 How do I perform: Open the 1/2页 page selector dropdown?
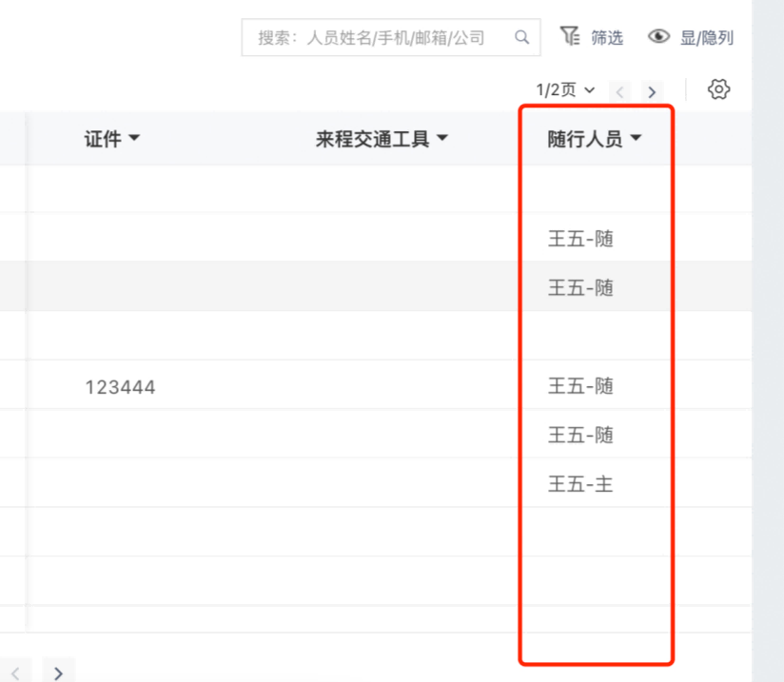(563, 89)
